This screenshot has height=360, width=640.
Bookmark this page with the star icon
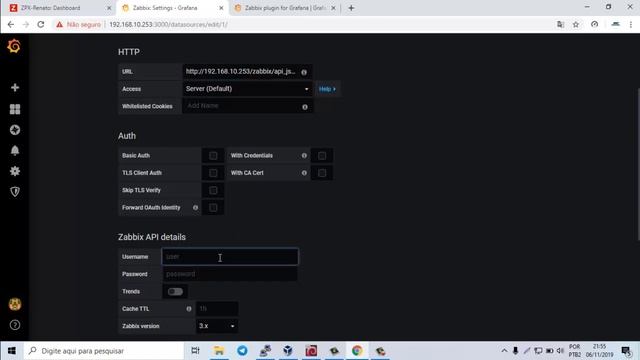coord(576,24)
